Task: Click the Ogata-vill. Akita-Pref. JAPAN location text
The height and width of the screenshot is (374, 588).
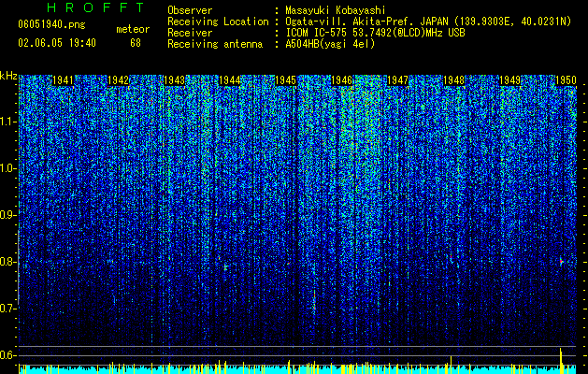Action: coord(428,22)
